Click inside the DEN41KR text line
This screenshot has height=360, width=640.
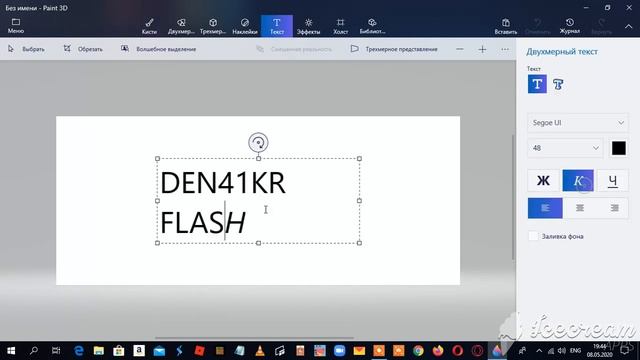point(223,183)
